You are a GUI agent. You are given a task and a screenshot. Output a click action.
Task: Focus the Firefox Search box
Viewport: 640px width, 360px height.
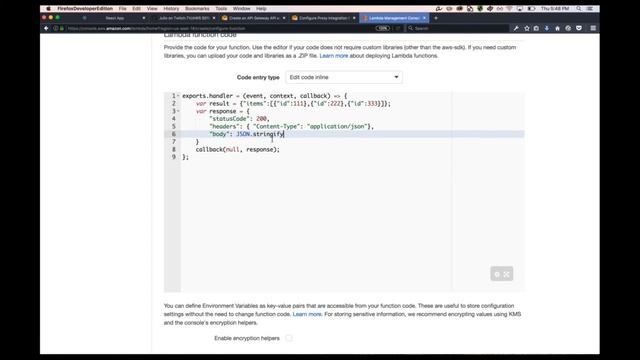457,28
